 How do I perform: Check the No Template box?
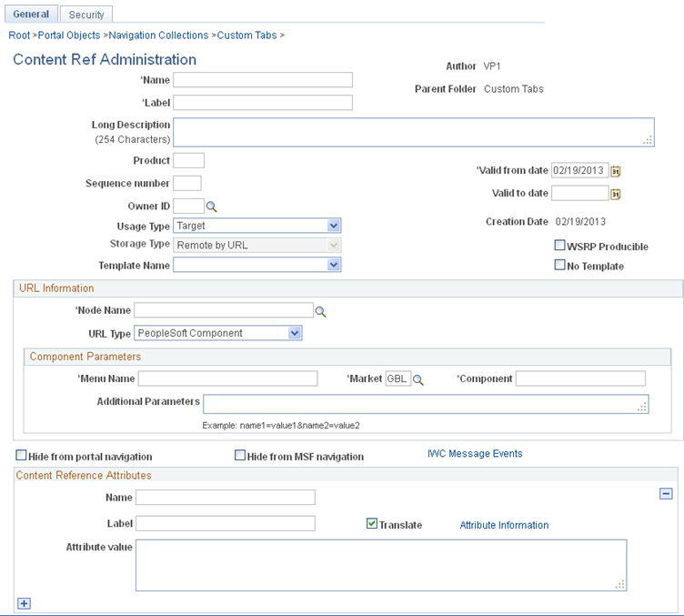point(559,265)
